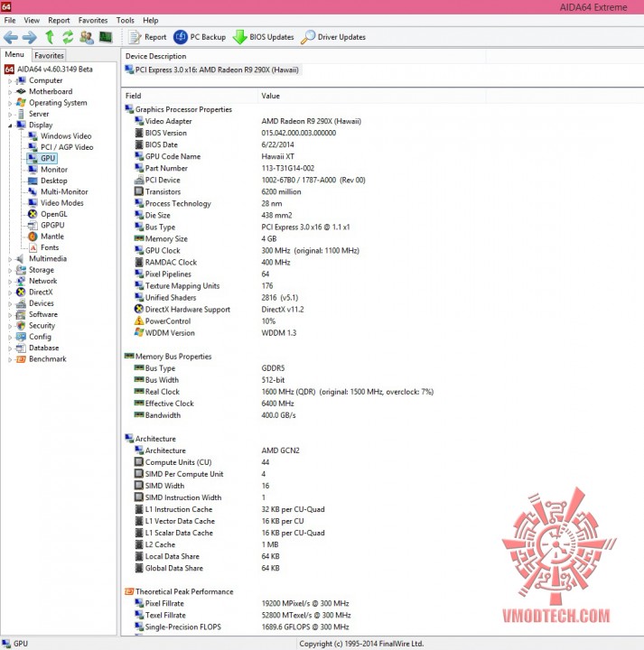Move up one level with green up arrow

(50, 37)
